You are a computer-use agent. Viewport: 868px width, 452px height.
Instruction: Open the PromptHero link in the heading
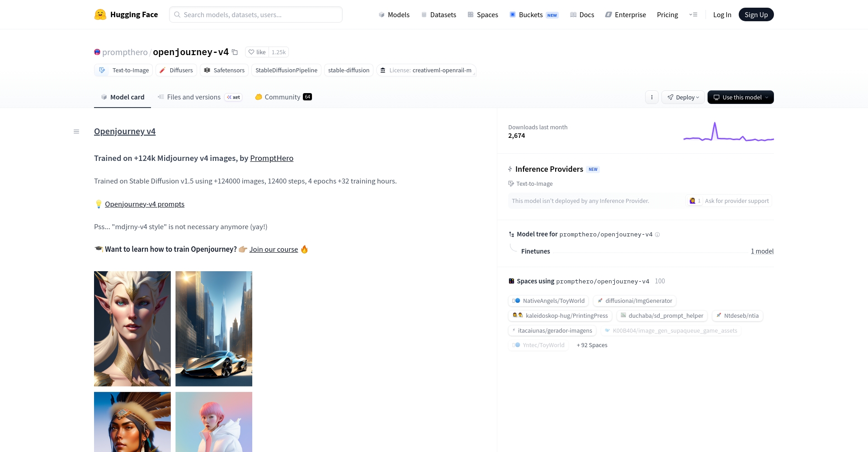pos(272,158)
